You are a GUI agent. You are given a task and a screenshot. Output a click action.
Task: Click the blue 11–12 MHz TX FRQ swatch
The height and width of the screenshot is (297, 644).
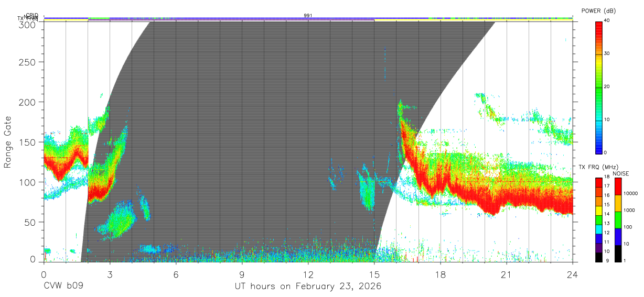pos(598,238)
